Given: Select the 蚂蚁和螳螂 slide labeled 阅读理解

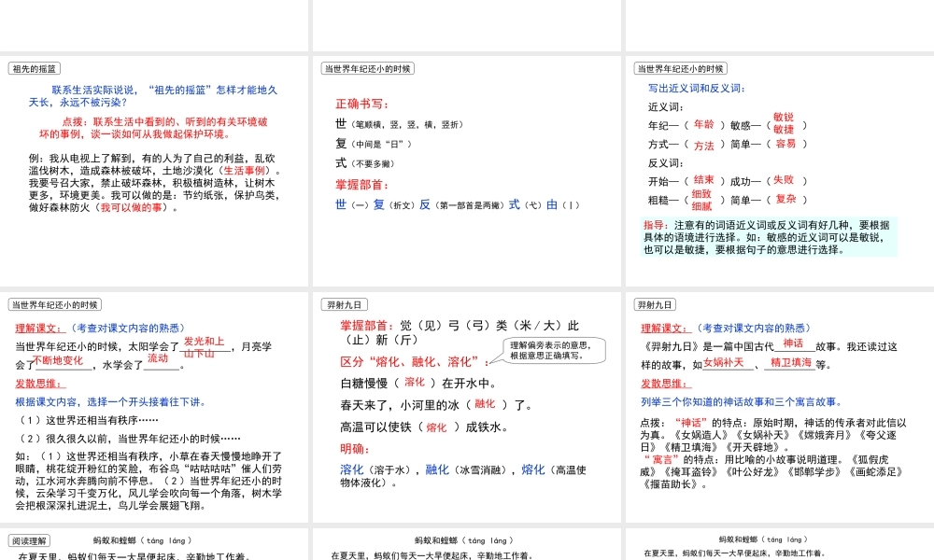Looking at the screenshot, I should click(154, 544).
